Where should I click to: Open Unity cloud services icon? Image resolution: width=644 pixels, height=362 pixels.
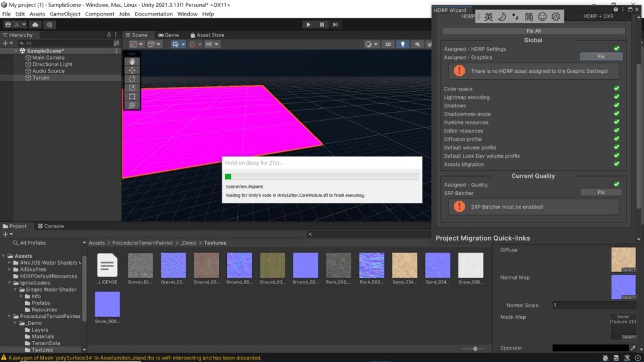click(35, 25)
